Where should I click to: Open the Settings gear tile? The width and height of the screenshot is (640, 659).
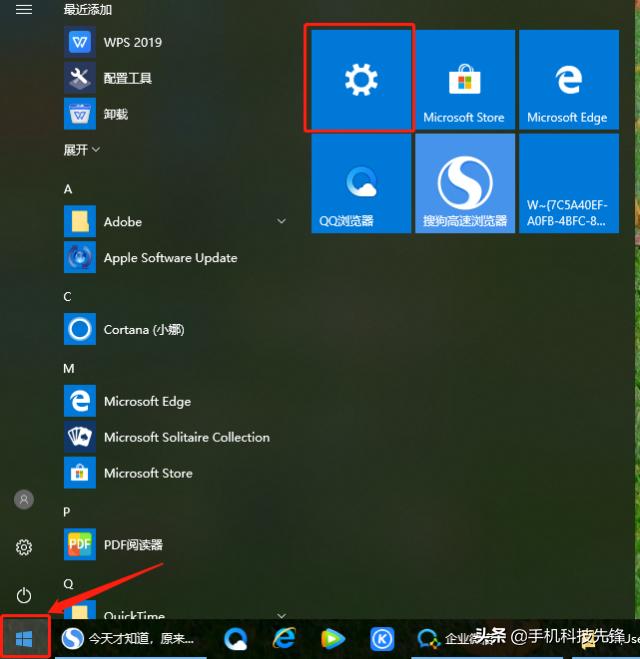pyautogui.click(x=360, y=80)
